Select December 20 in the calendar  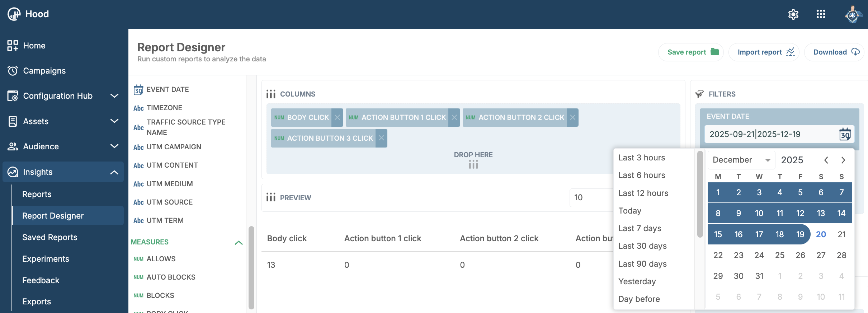[x=821, y=234]
